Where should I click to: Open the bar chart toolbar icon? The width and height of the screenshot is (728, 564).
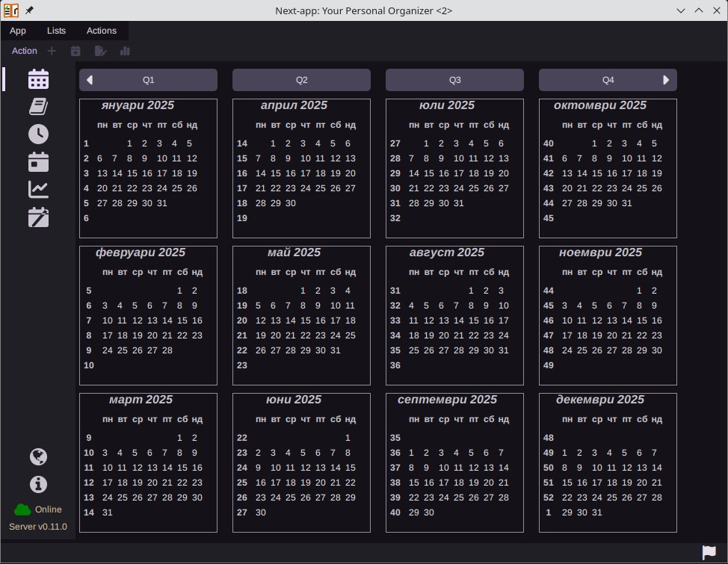coord(125,50)
